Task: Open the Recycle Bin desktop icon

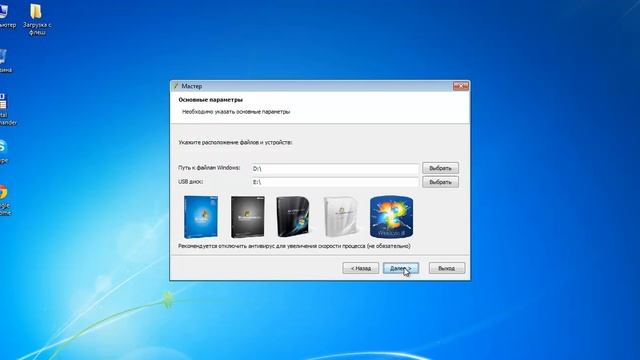Action: (x=5, y=60)
